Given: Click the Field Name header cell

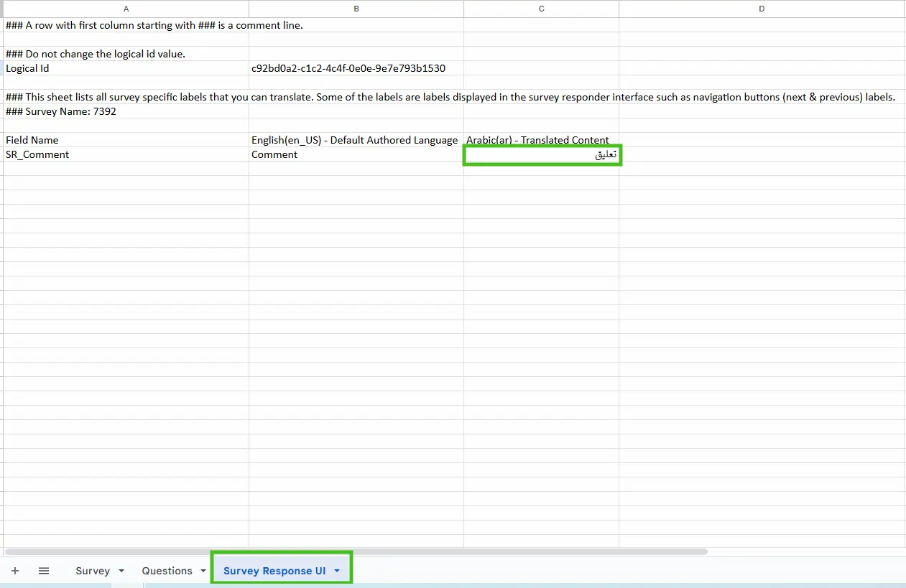Looking at the screenshot, I should 126,140.
